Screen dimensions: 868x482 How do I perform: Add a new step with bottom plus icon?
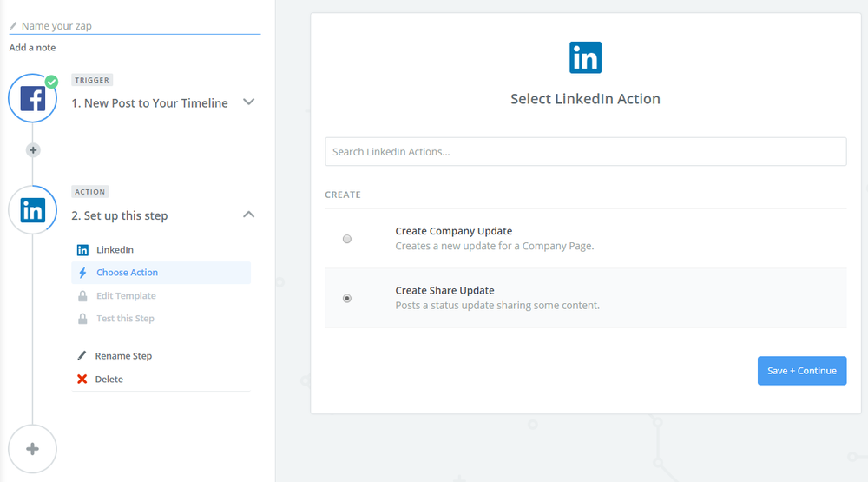point(32,449)
